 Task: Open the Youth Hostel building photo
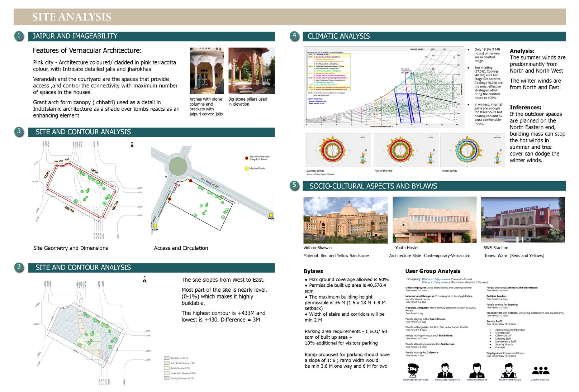[x=435, y=220]
